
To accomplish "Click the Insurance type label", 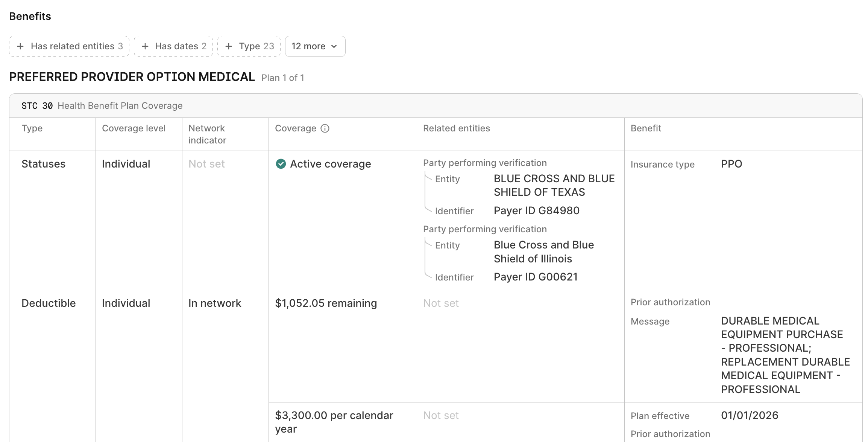I will click(663, 165).
